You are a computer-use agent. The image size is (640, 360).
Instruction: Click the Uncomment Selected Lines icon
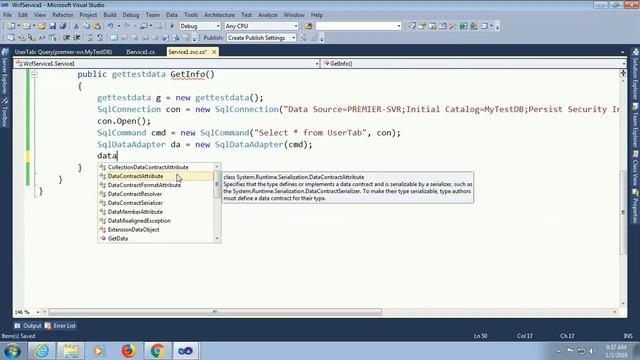(x=100, y=38)
